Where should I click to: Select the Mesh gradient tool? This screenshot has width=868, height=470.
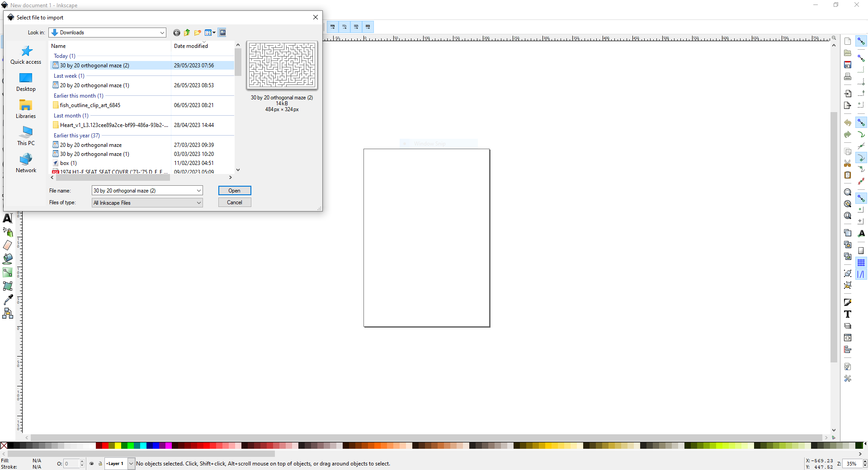click(8, 286)
